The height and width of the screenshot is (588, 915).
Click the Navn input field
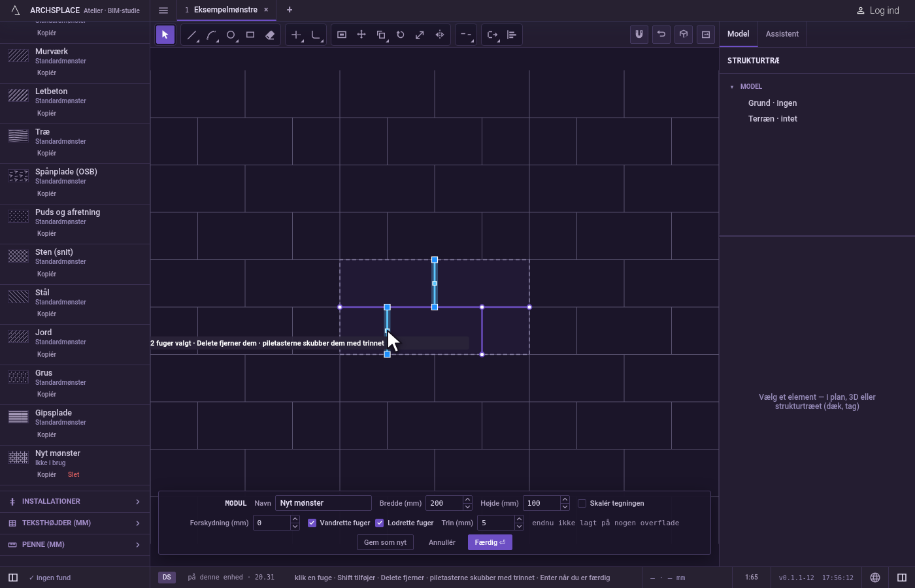324,503
